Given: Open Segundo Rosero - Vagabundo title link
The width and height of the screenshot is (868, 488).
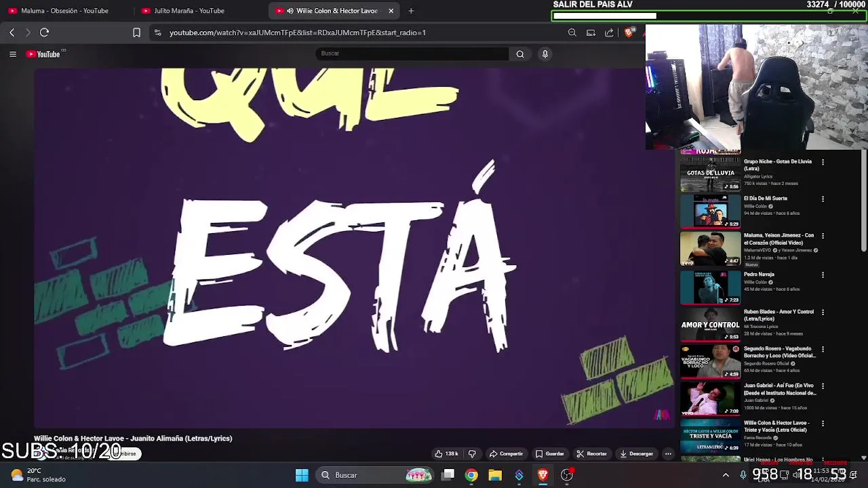Looking at the screenshot, I should pyautogui.click(x=780, y=352).
